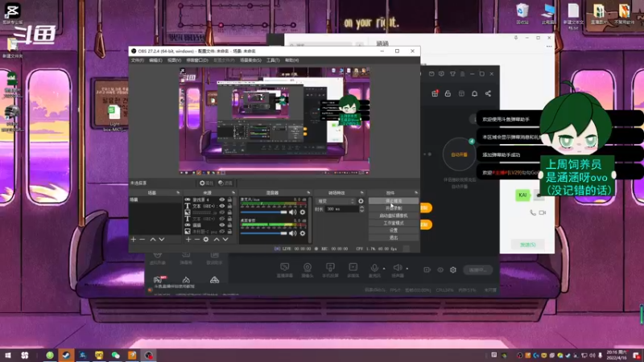Click the gift icon in the Douyu window

[x=435, y=93]
